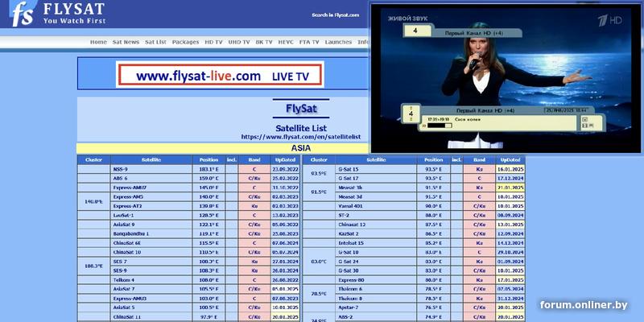Open G-Sat 30 satellite link
Viewport: 644px width, 322px height.
pyautogui.click(x=349, y=270)
